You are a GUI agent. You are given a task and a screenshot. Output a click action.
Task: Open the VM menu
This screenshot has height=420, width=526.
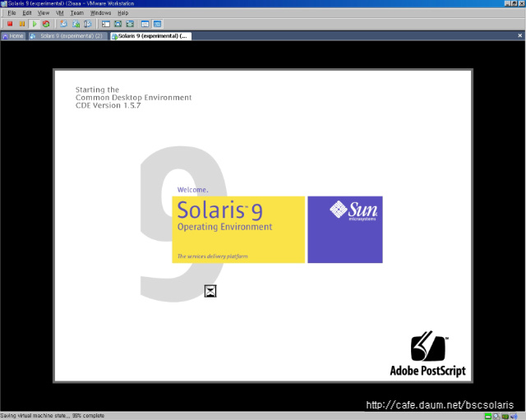60,13
